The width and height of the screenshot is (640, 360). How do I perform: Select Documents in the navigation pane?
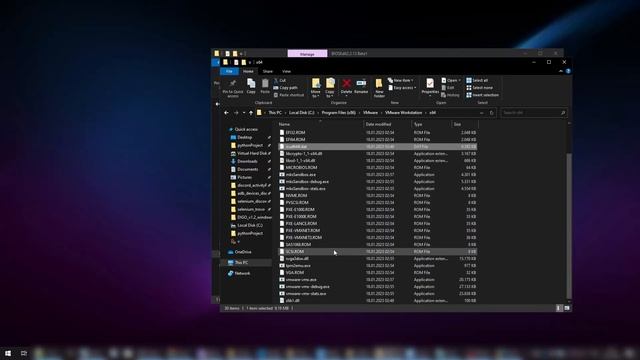(247, 169)
